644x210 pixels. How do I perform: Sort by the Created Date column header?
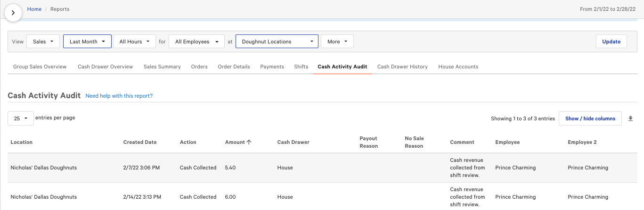click(x=140, y=142)
